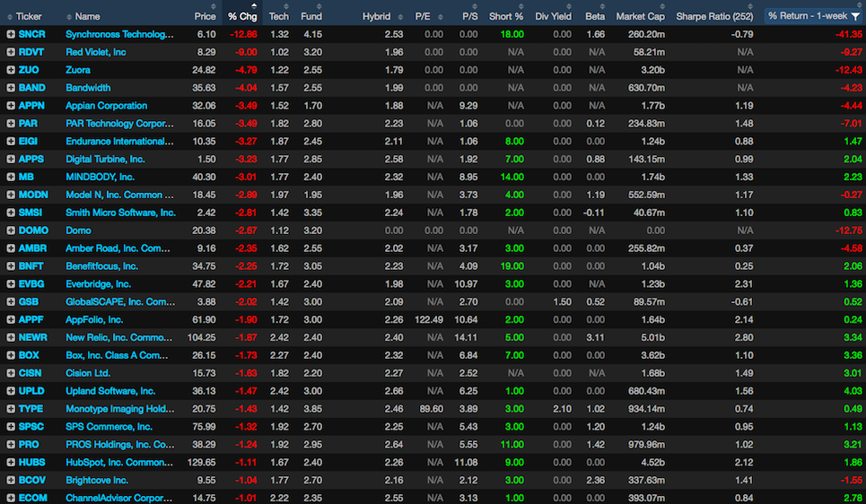Viewport: 866px width, 504px height.
Task: Expand the BAND row plus icon
Action: (x=11, y=88)
